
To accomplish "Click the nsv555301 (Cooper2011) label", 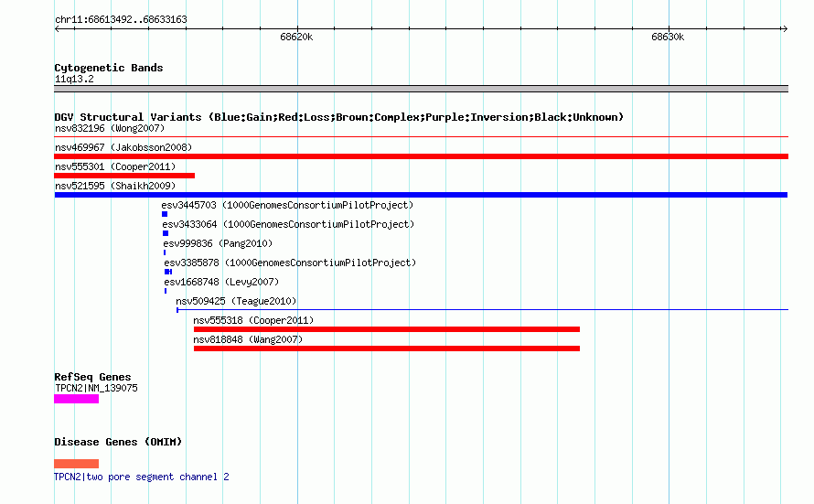I will click(115, 166).
